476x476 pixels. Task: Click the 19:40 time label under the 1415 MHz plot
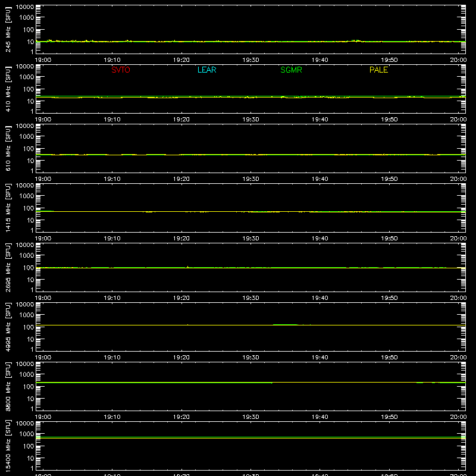pyautogui.click(x=320, y=239)
